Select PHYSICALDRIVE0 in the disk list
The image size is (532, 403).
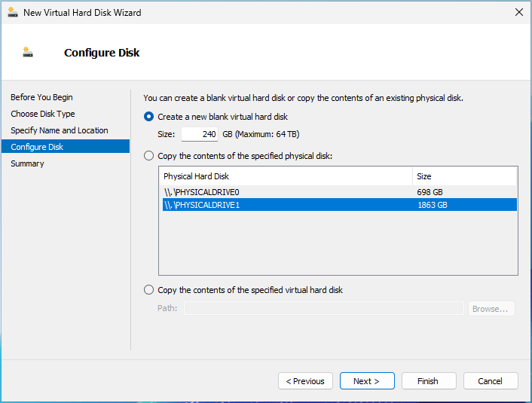pyautogui.click(x=202, y=192)
